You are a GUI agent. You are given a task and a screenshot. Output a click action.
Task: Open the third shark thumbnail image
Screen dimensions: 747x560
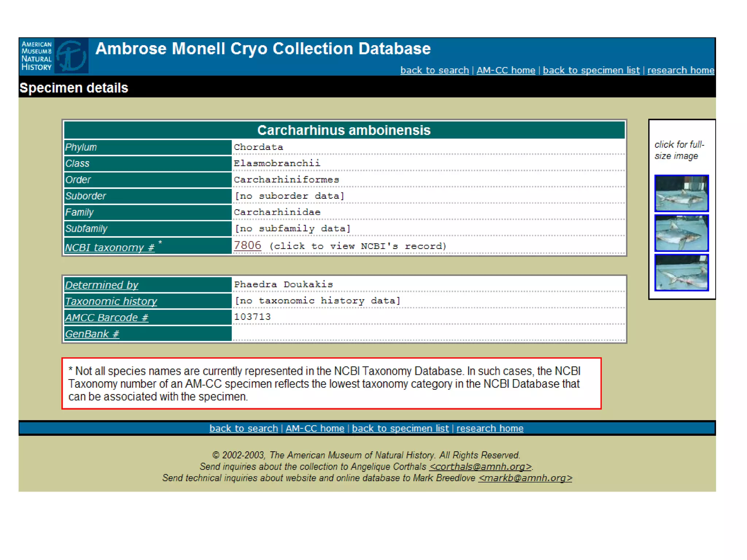[x=681, y=273]
